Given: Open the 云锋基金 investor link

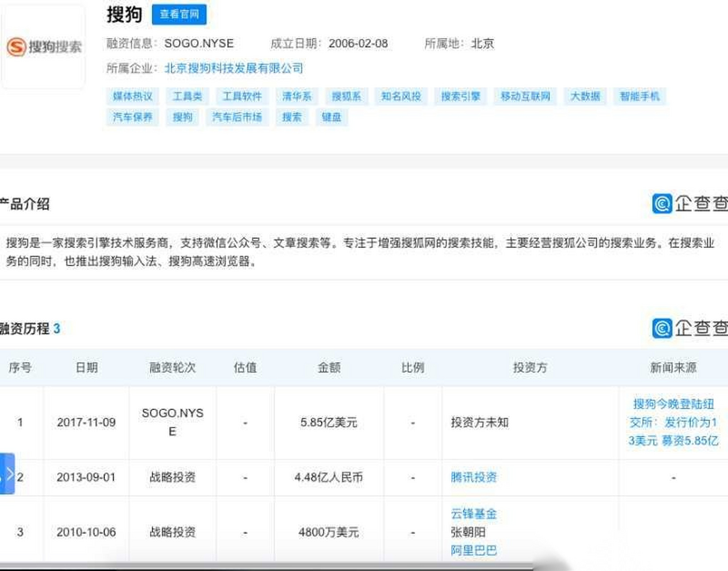Looking at the screenshot, I should point(473,514).
